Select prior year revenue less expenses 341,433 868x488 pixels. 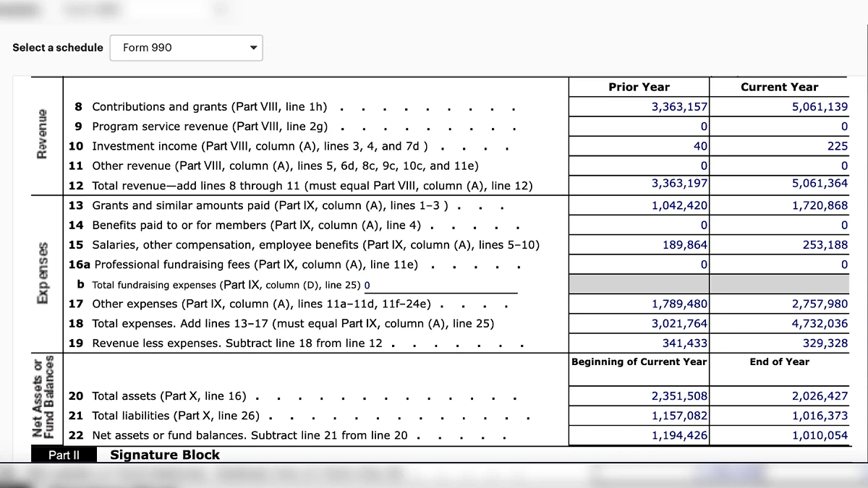tap(684, 343)
